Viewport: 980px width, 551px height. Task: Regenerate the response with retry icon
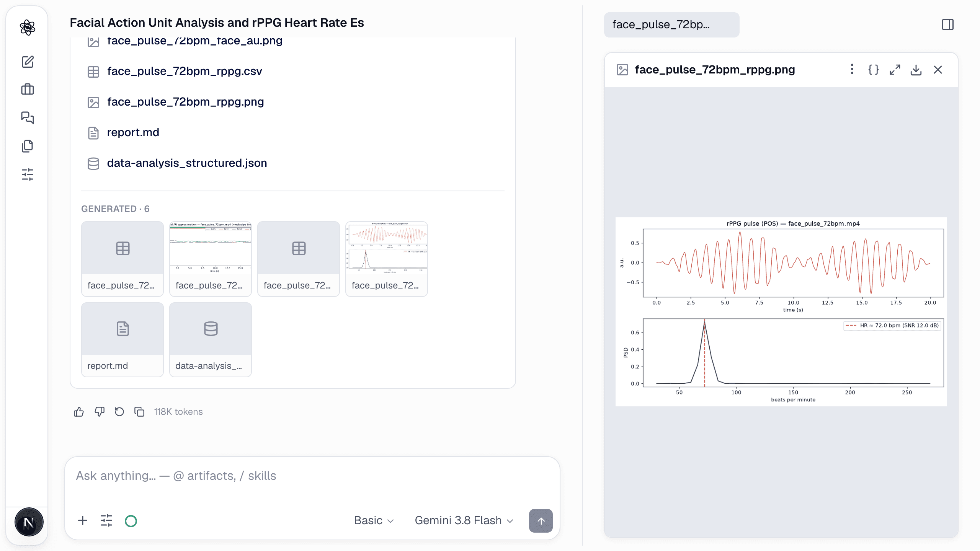[119, 412]
